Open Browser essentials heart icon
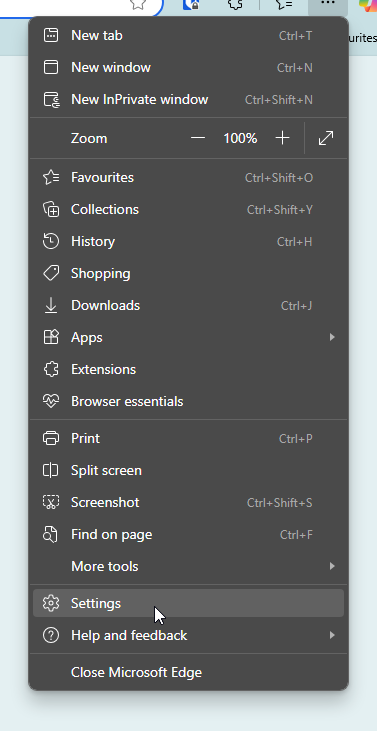This screenshot has height=731, width=377. pyautogui.click(x=51, y=401)
